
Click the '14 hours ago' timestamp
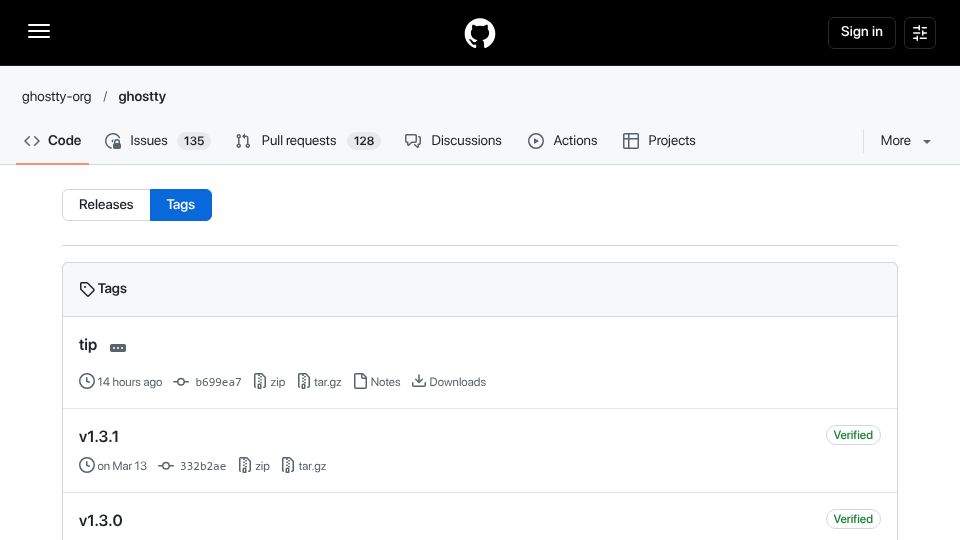(x=130, y=382)
